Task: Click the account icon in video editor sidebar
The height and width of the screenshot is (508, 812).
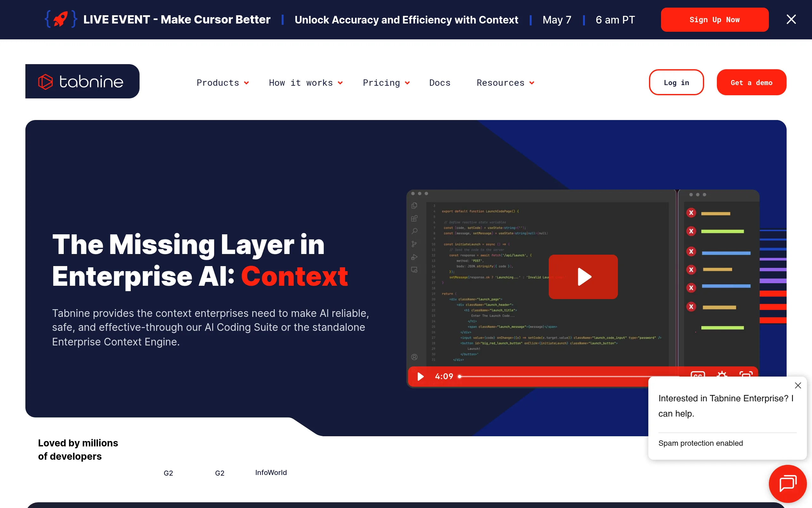Action: pyautogui.click(x=414, y=357)
